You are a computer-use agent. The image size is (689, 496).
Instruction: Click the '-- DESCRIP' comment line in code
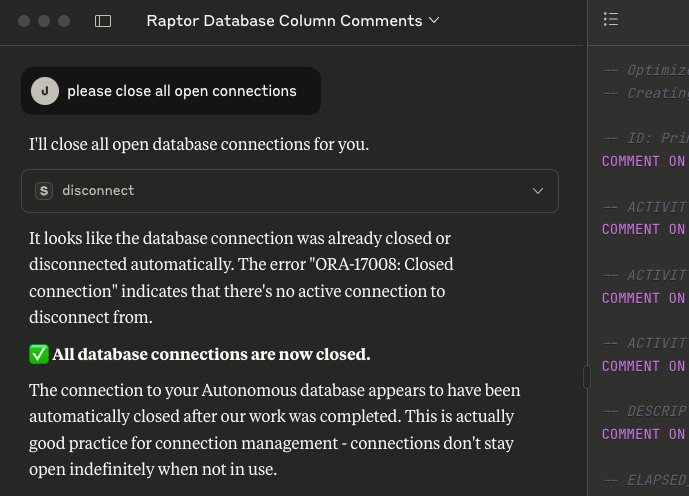coord(645,411)
